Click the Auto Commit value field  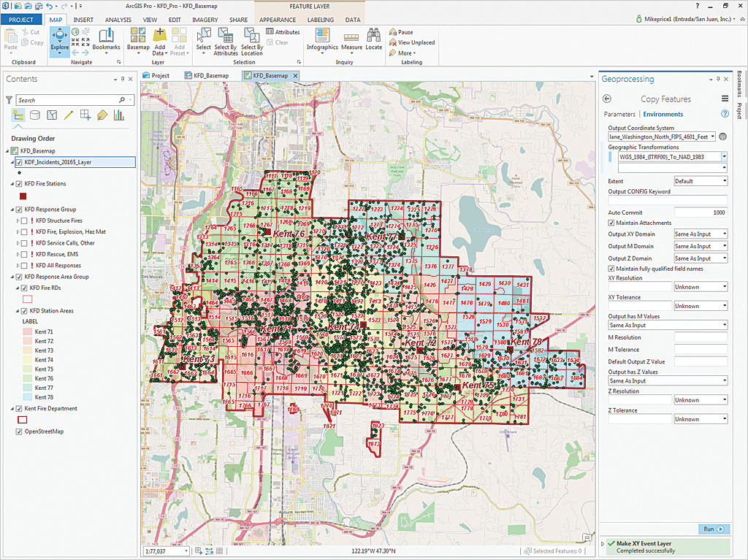(701, 212)
